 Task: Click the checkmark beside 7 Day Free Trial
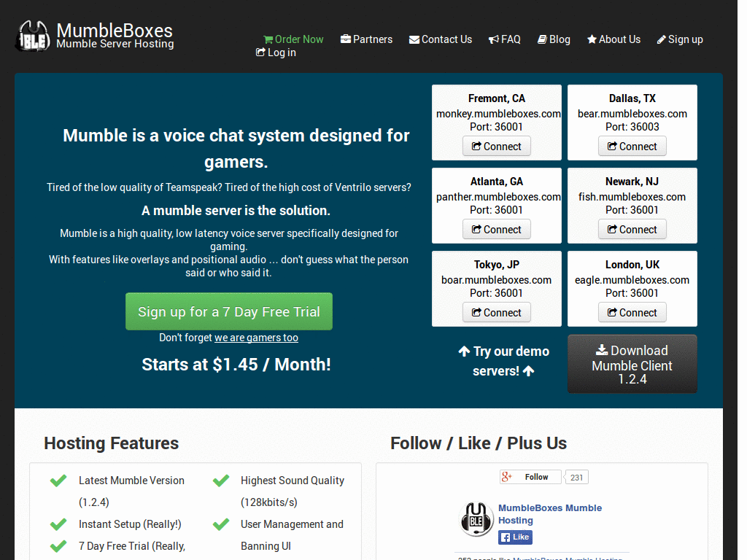58,546
